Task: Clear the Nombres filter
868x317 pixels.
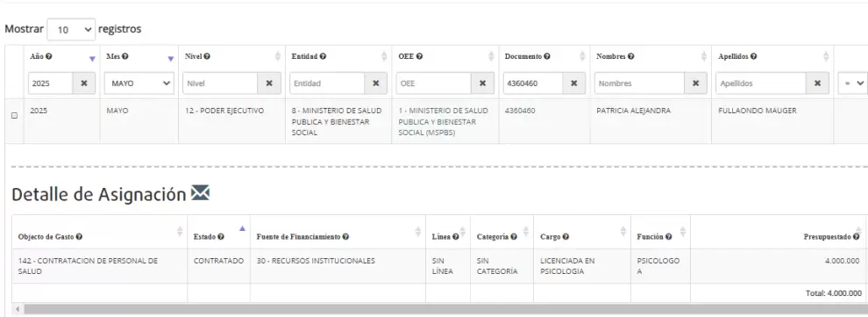Action: coord(696,83)
